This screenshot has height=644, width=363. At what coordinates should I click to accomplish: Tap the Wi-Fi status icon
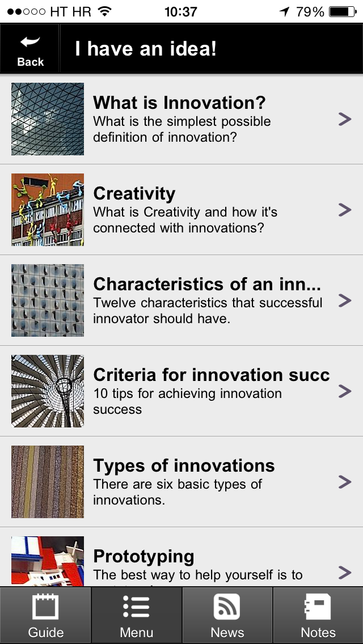tap(105, 11)
